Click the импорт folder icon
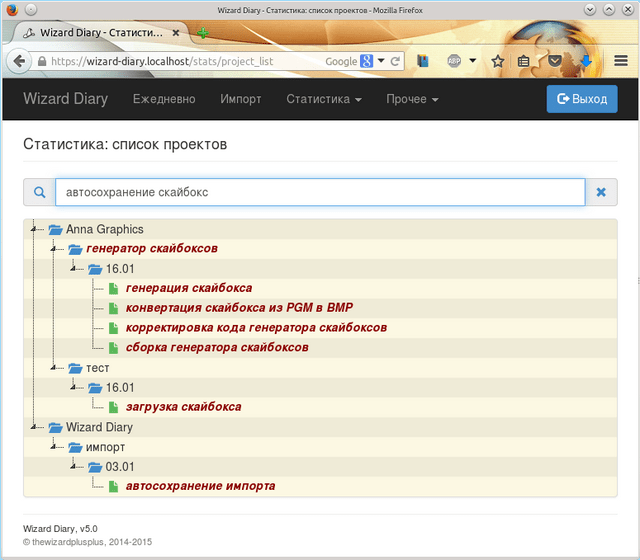 pyautogui.click(x=75, y=447)
